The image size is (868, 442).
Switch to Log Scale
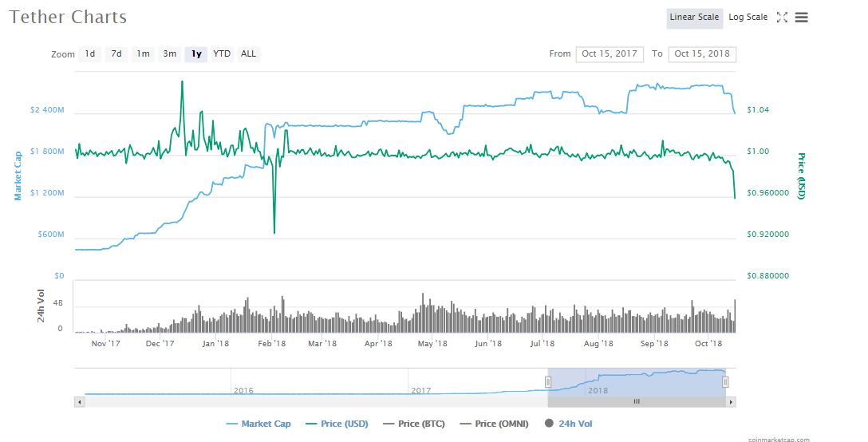pyautogui.click(x=748, y=18)
